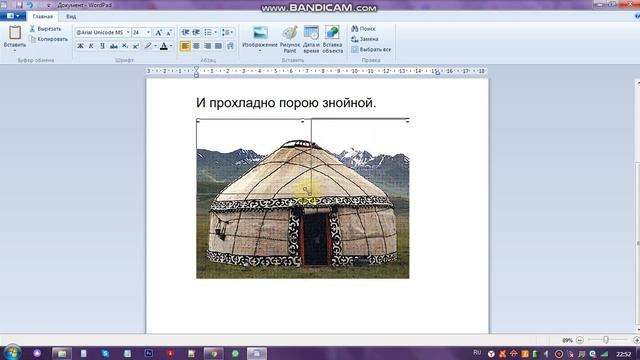
Task: Click RU language indicator in tray
Action: 477,353
